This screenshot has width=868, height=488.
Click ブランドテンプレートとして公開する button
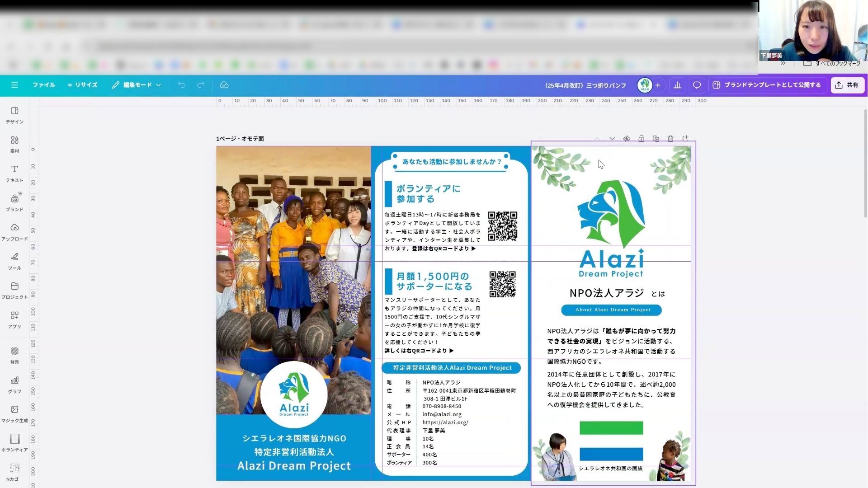[x=767, y=85]
